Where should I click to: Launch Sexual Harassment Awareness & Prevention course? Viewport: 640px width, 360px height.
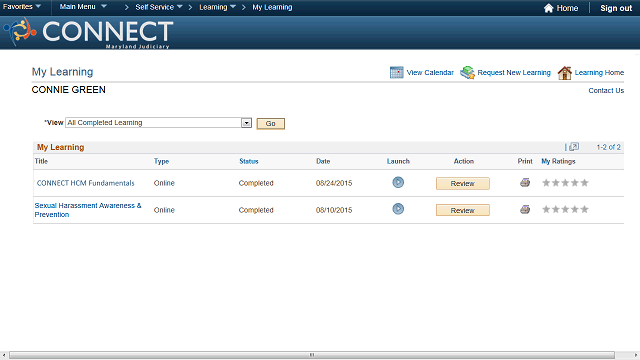click(398, 209)
